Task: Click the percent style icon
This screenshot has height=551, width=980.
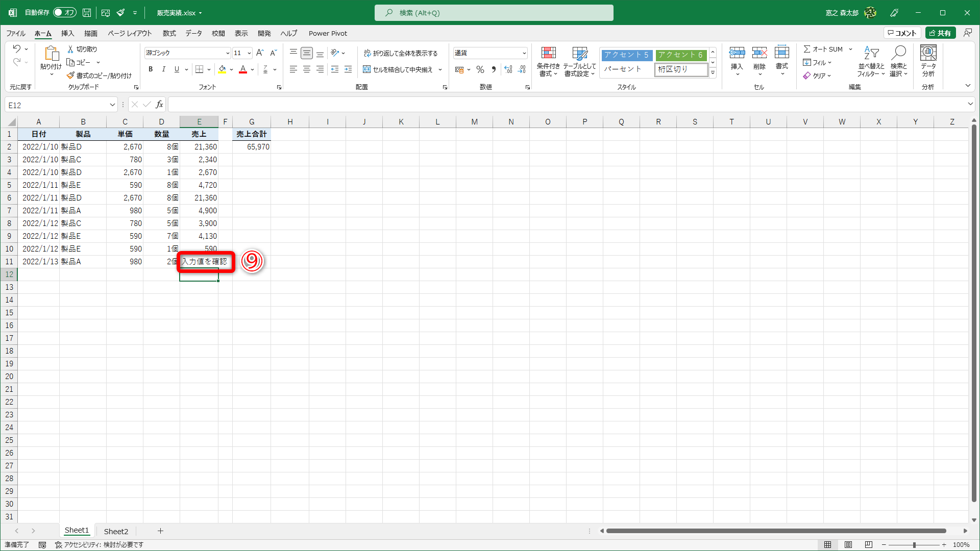Action: point(480,69)
